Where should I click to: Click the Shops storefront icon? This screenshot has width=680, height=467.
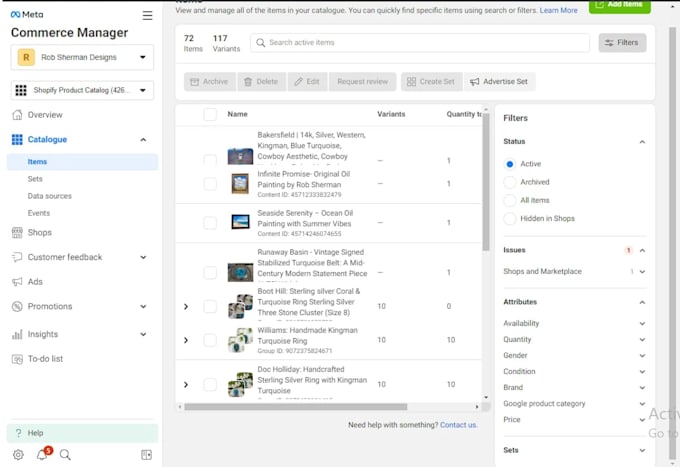(17, 232)
